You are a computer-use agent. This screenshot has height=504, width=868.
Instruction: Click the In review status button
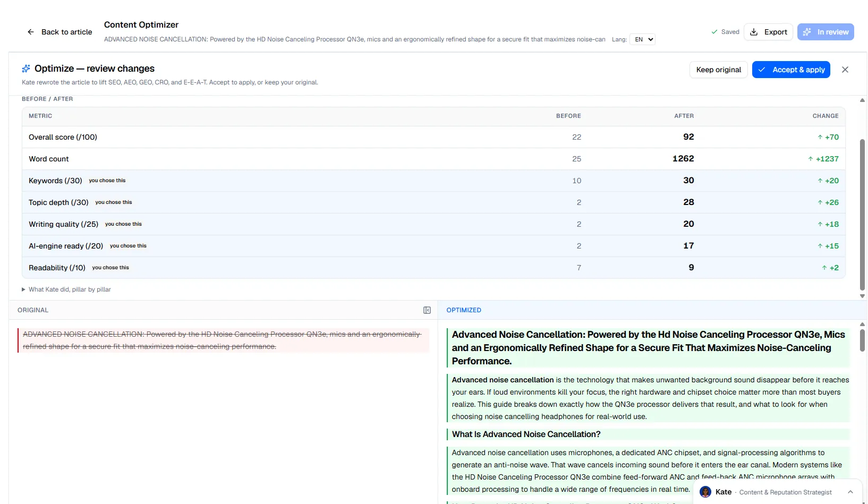pos(826,32)
